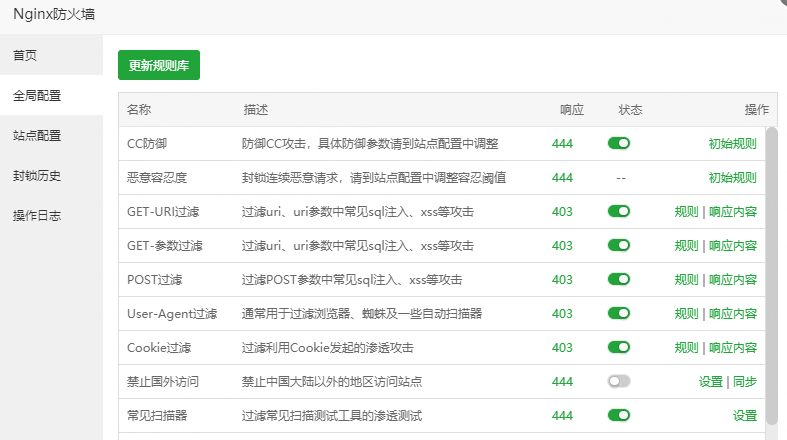This screenshot has height=440, width=787.
Task: Turn off the POST过滤 switch
Action: [618, 279]
